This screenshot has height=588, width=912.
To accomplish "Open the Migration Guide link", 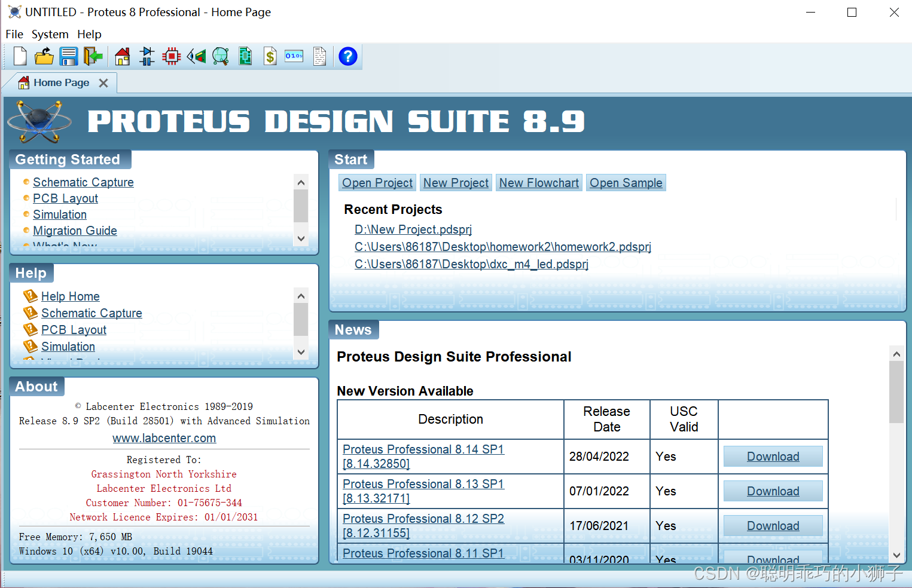I will 75,231.
